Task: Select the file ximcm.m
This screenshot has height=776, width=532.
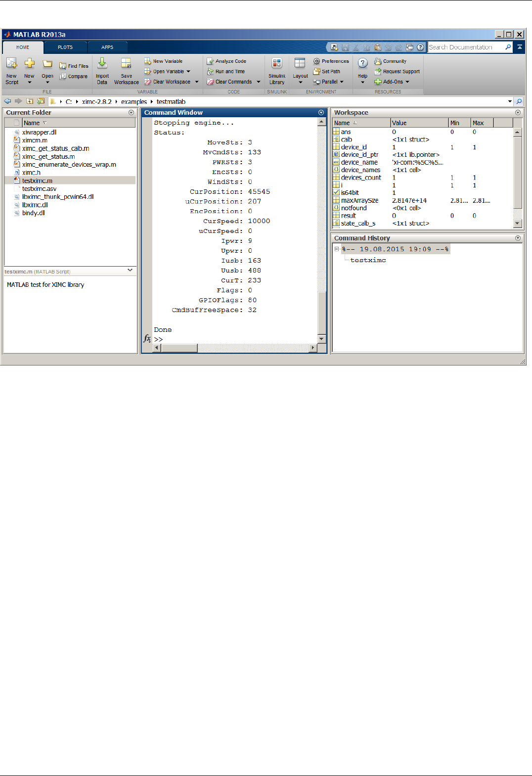Action: (70, 140)
